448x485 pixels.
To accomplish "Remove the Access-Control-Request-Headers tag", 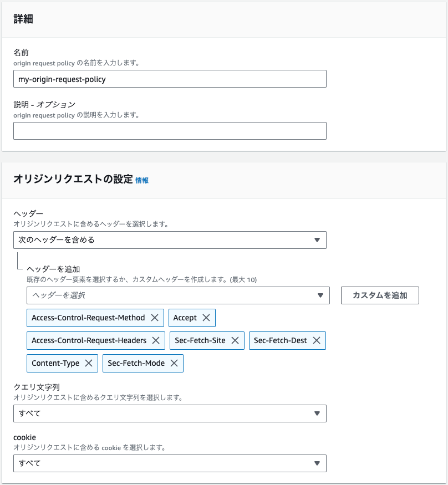I will point(156,340).
